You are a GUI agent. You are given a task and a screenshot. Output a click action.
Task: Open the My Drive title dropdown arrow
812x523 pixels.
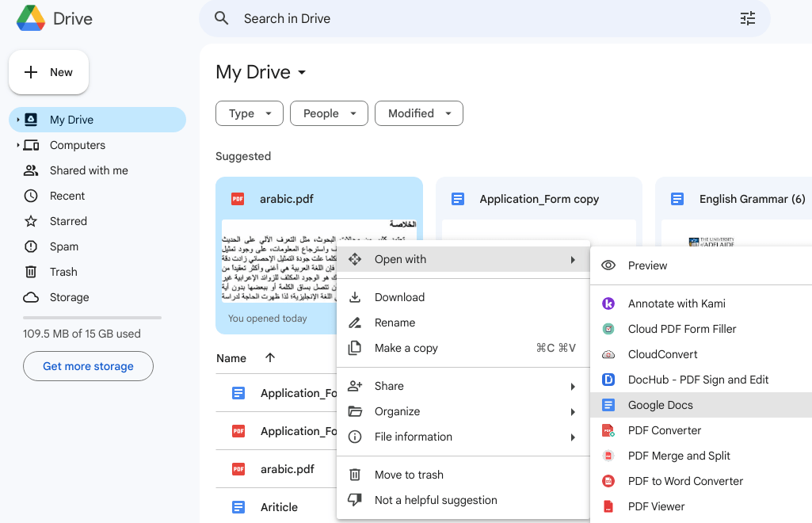click(302, 72)
